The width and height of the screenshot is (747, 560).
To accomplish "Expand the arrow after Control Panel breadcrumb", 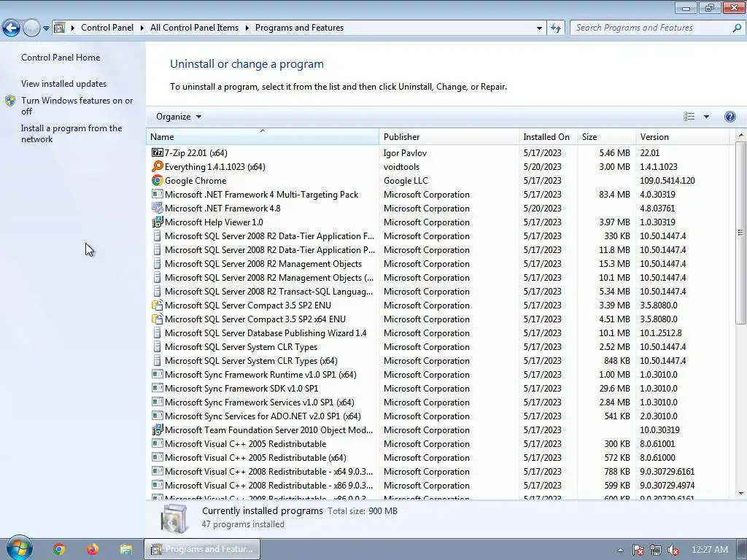I will tap(142, 28).
